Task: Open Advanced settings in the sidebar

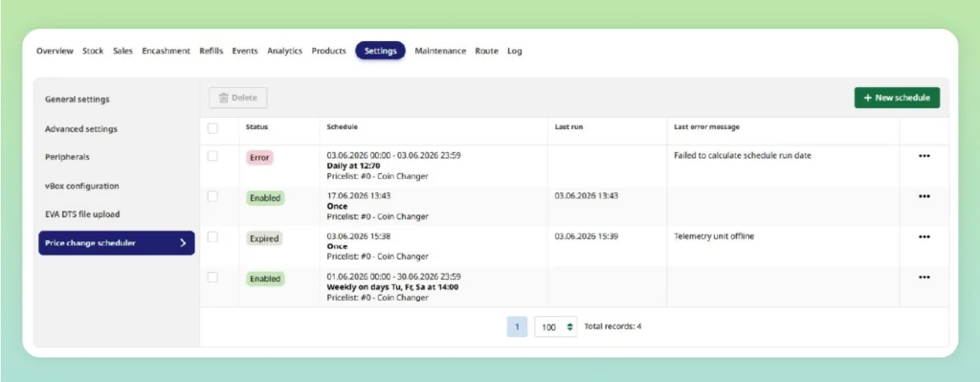Action: pos(81,129)
